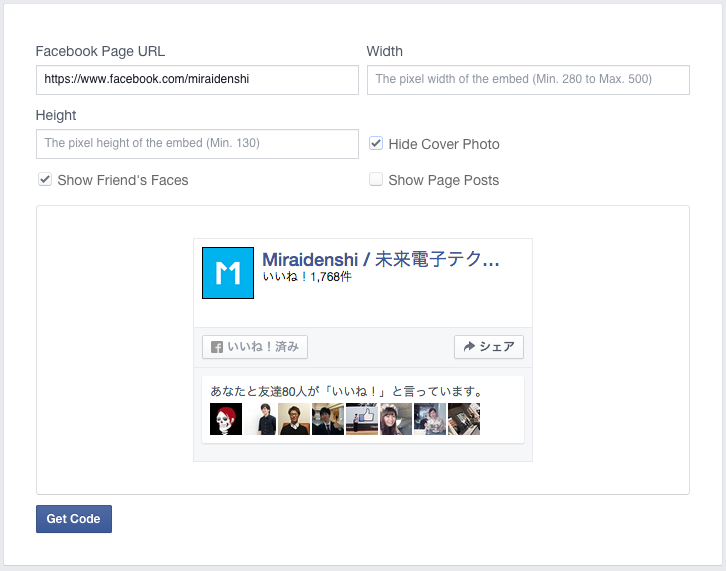
Task: Click the いいね！1,768件 like count text
Action: pos(307,277)
